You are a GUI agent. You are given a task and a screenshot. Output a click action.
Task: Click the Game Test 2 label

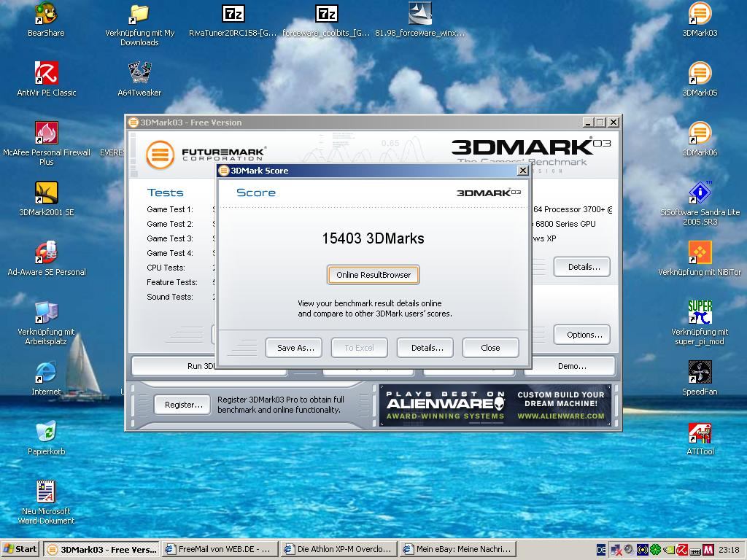pyautogui.click(x=170, y=225)
